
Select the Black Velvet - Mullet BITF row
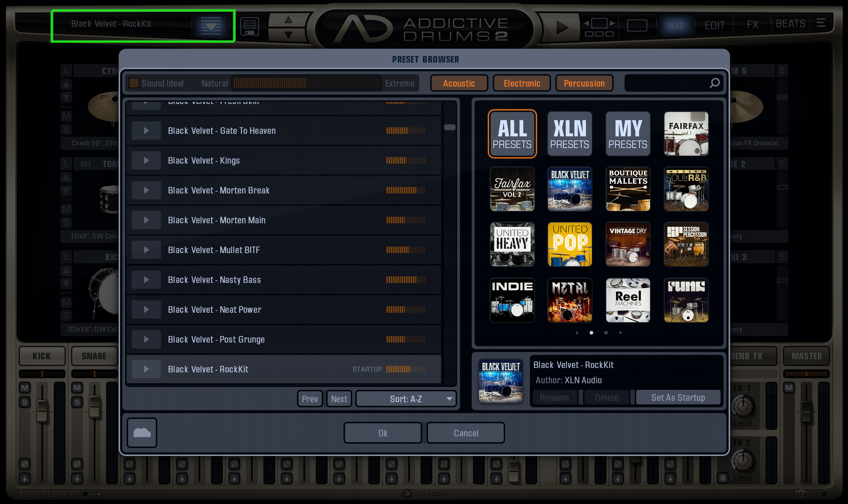[x=284, y=250]
